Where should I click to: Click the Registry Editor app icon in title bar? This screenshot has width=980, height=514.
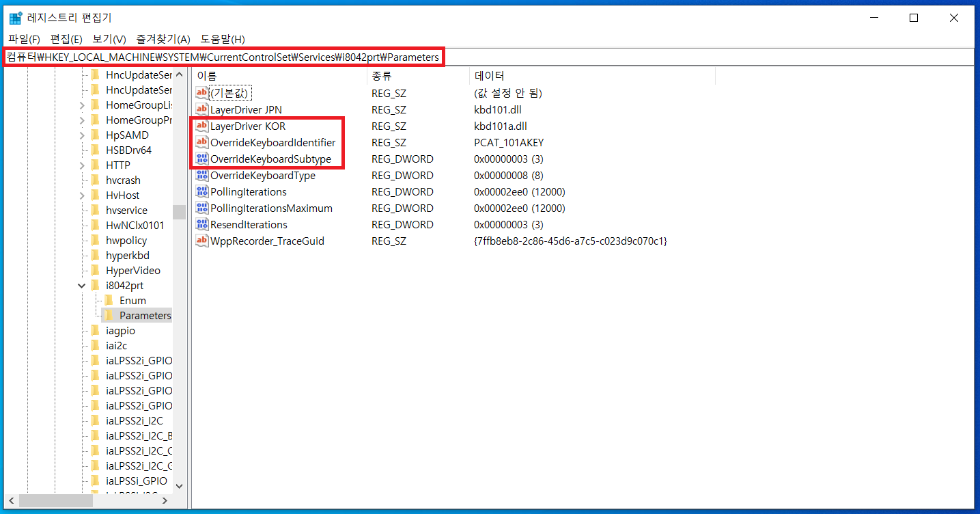[15, 18]
